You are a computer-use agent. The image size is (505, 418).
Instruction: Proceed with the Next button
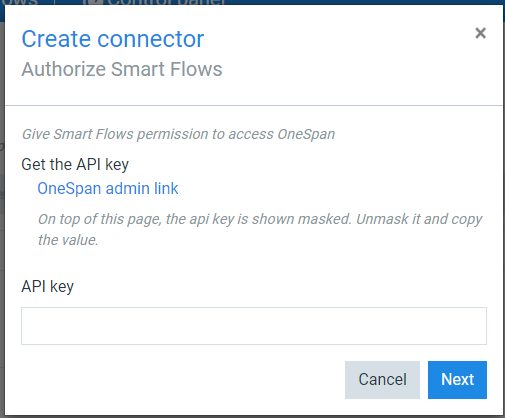457,380
